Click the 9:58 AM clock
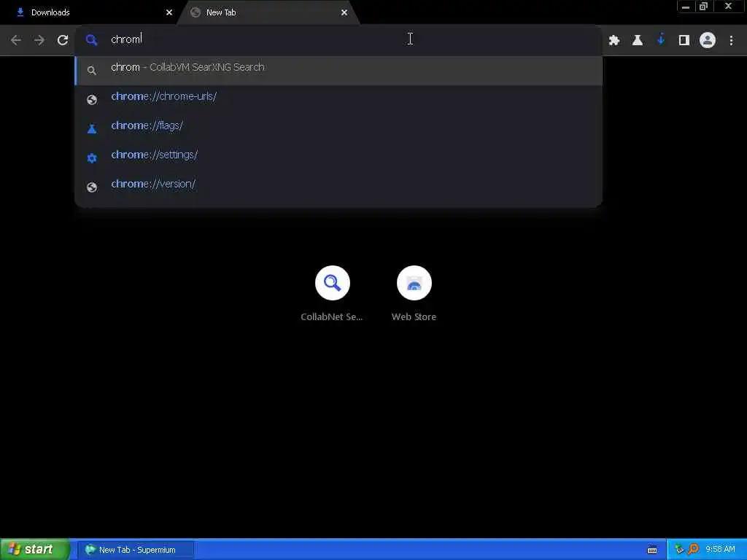 720,550
